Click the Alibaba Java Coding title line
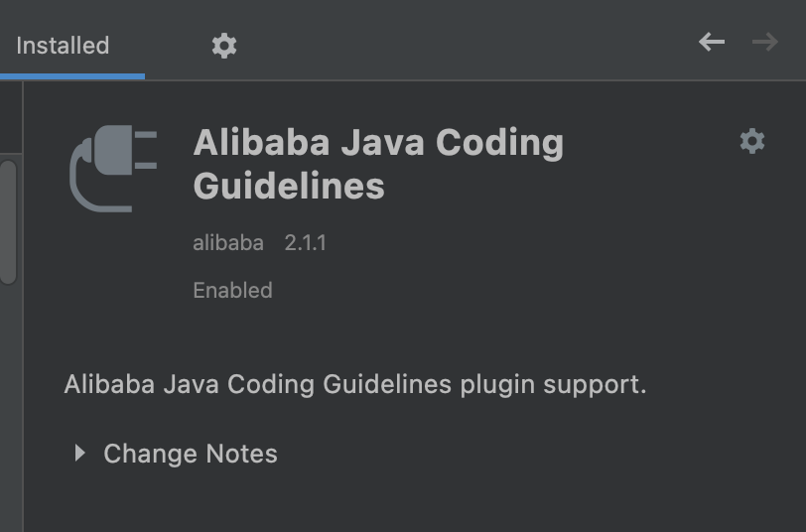This screenshot has width=806, height=532. [378, 142]
